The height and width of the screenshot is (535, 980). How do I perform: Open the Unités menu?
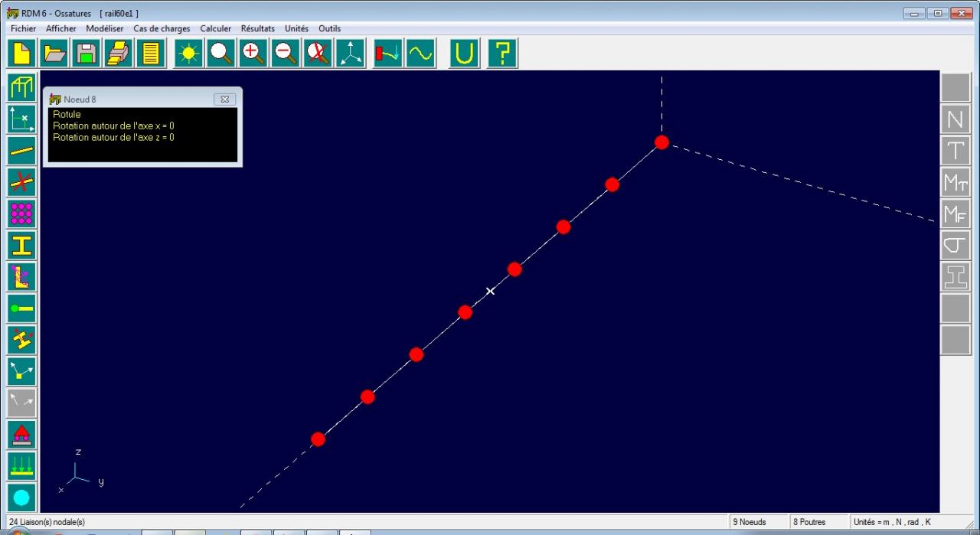click(x=297, y=28)
